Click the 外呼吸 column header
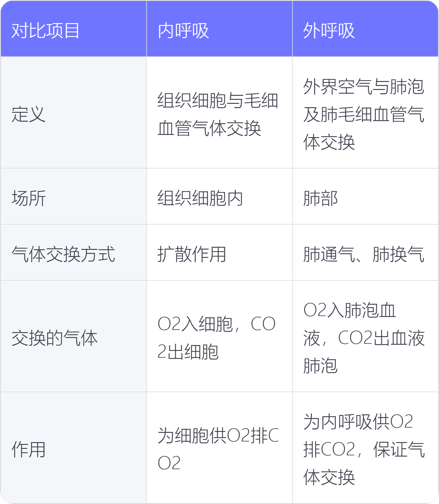Viewport: 439px width, 504px height. point(329,31)
